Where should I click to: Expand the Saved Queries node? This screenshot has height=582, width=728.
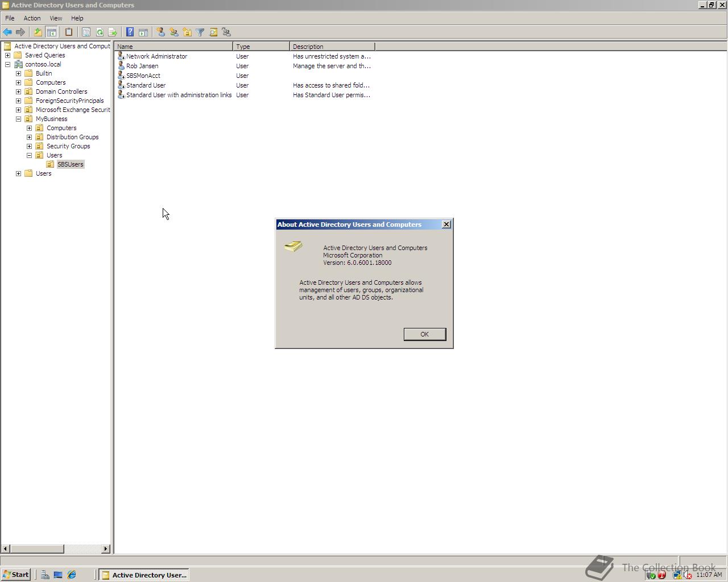point(7,55)
